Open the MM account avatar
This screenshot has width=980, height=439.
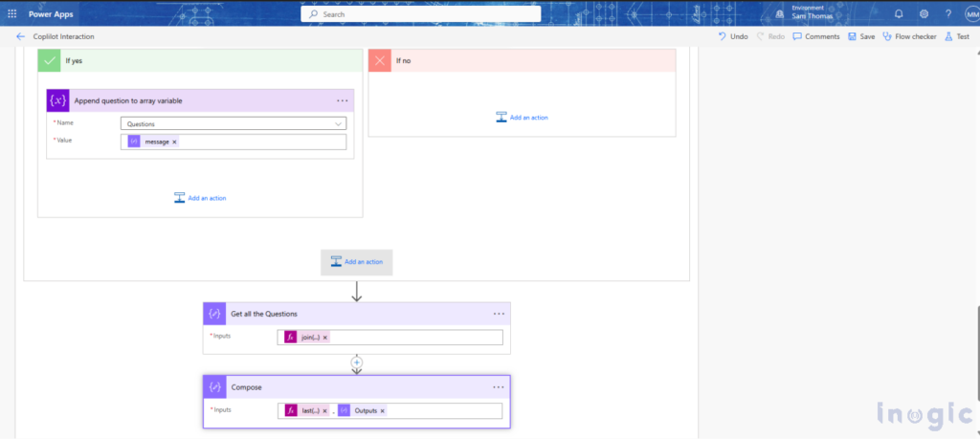(x=972, y=13)
